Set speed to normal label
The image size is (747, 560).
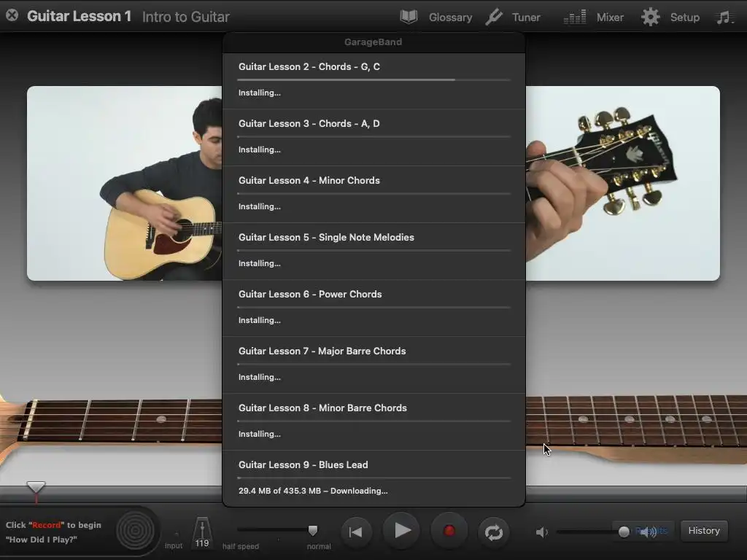(319, 546)
